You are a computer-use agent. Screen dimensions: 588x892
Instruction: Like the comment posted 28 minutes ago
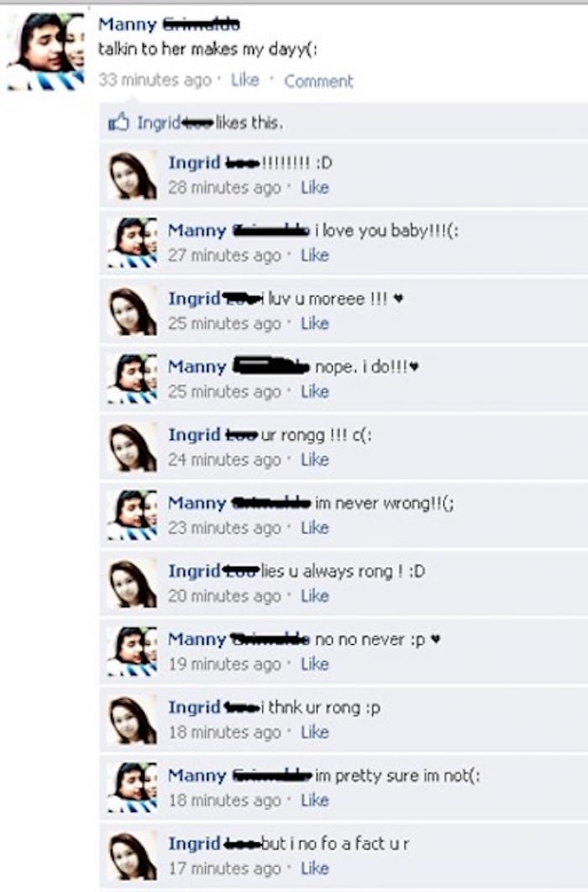click(x=315, y=188)
